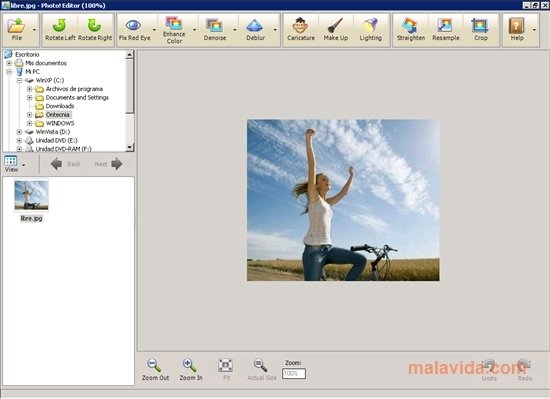
Task: Select Escritorio in the folder tree
Action: (27, 54)
